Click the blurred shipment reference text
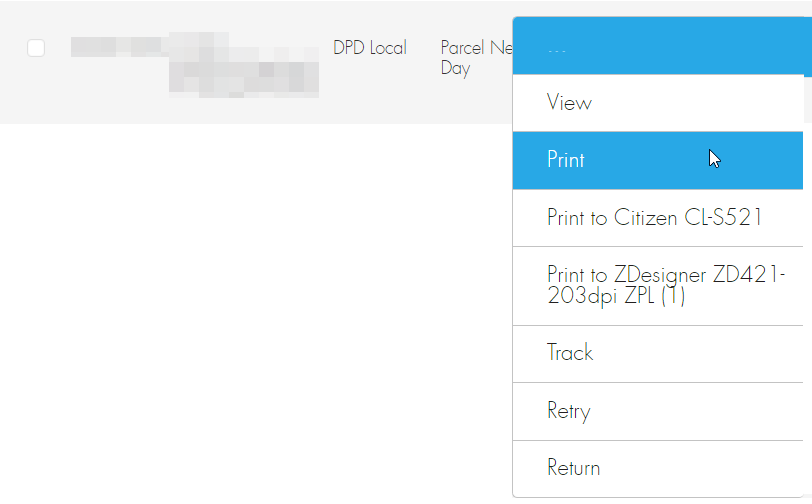The height and width of the screenshot is (504, 812). (195, 65)
